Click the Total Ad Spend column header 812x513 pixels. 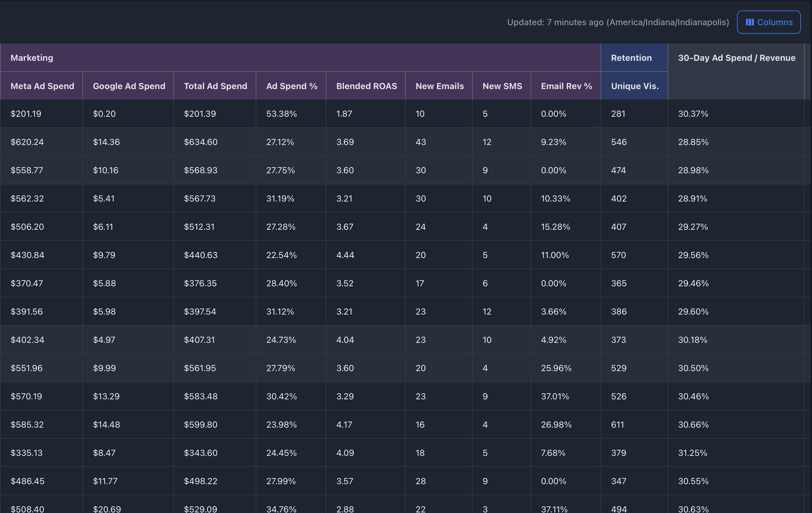[215, 86]
